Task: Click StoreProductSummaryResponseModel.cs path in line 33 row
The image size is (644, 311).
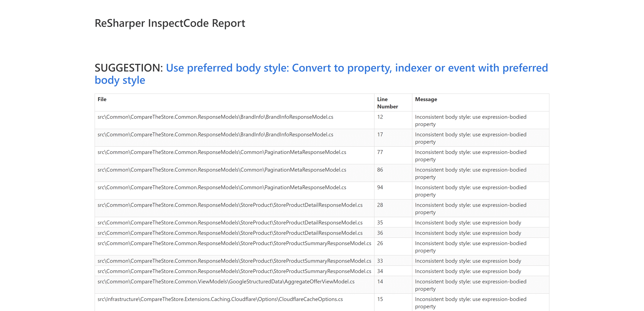Action: 234,261
